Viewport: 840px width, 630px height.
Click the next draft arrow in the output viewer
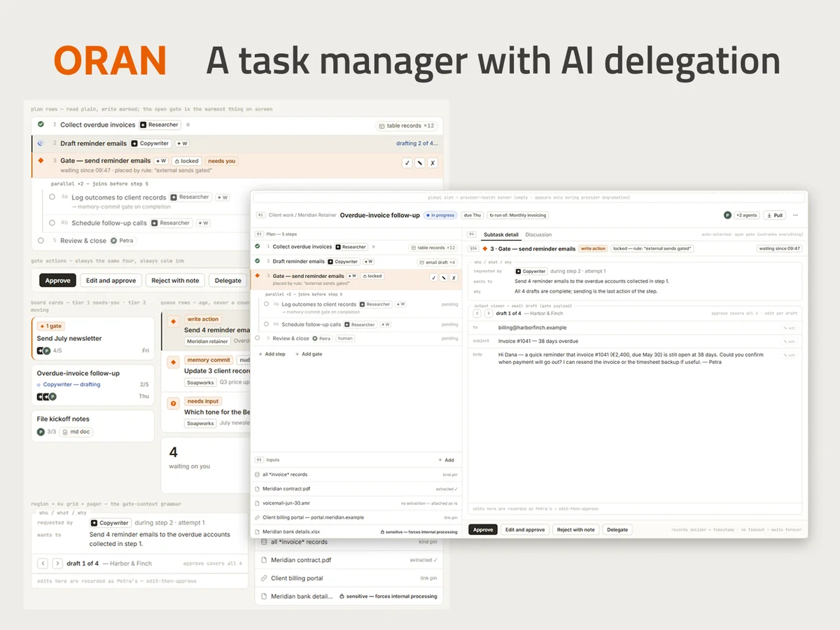point(489,314)
